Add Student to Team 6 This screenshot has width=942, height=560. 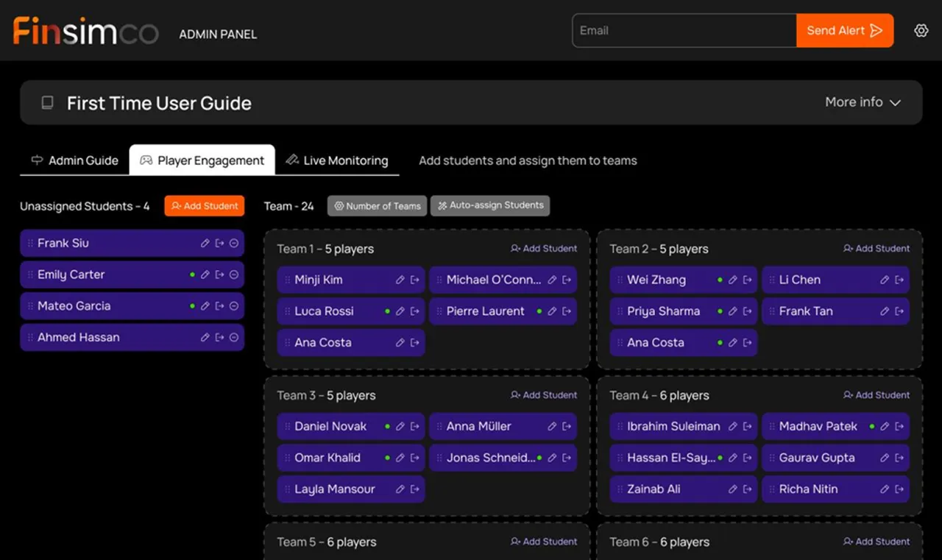877,542
